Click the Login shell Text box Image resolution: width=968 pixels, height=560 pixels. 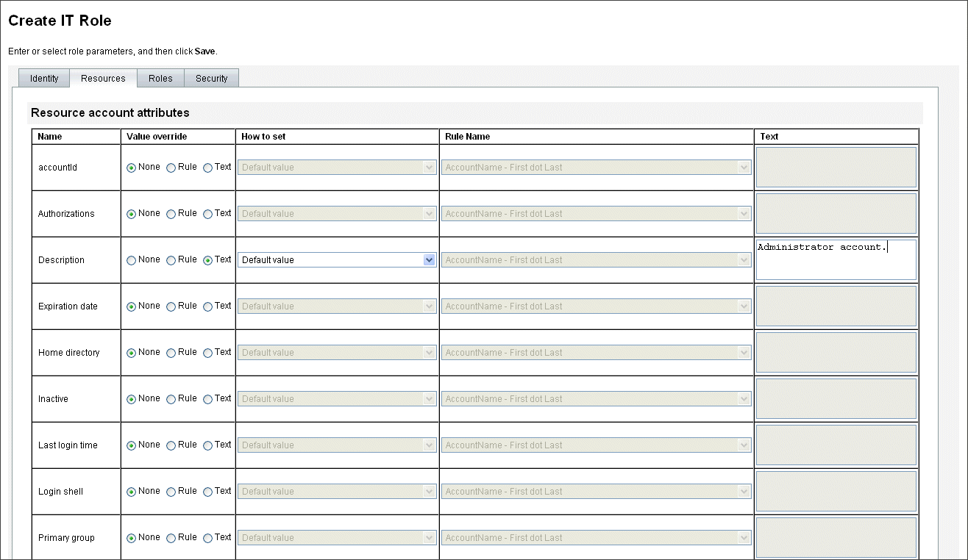836,491
